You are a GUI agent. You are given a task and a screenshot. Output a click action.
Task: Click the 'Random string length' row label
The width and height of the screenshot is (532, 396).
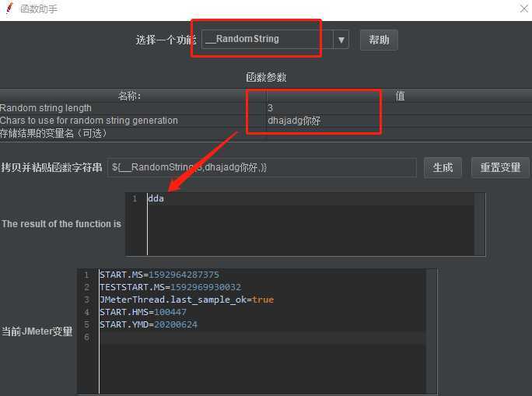[46, 108]
